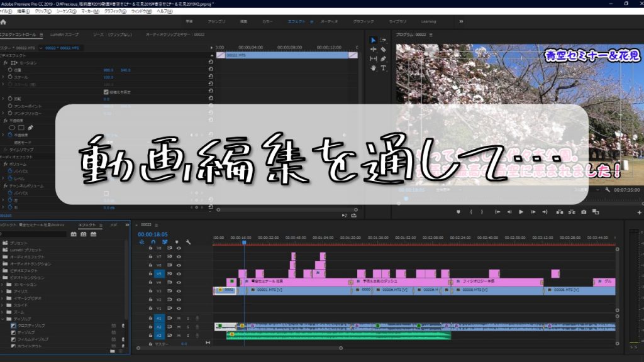Open the Program monitor button editor plus icon
Image resolution: width=644 pixels, height=362 pixels.
pos(639,212)
